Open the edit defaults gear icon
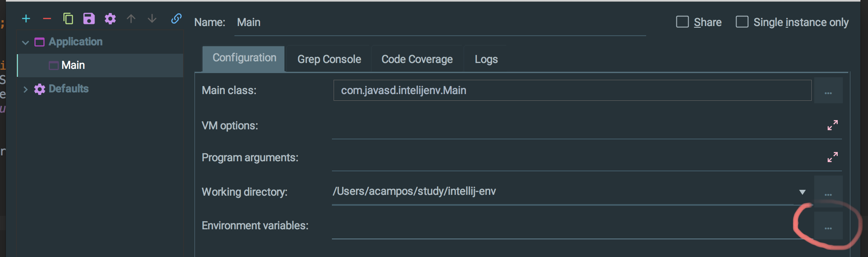Image resolution: width=868 pixels, height=257 pixels. point(110,18)
